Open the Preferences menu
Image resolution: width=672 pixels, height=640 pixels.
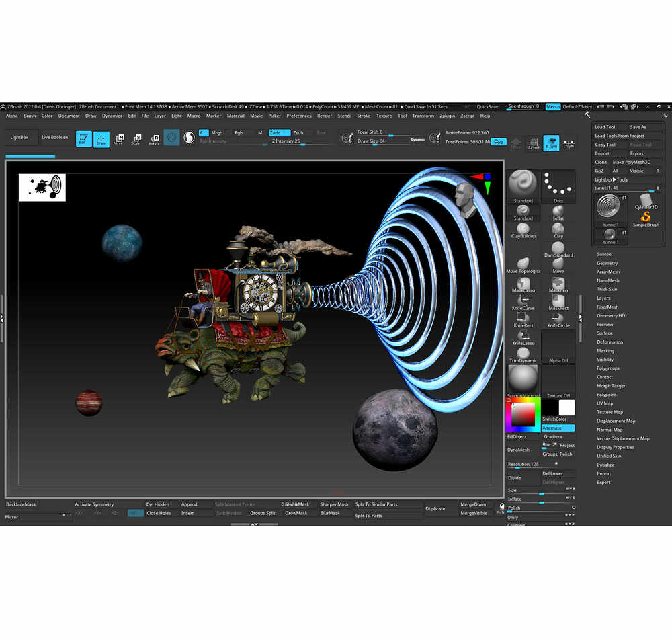coord(299,116)
